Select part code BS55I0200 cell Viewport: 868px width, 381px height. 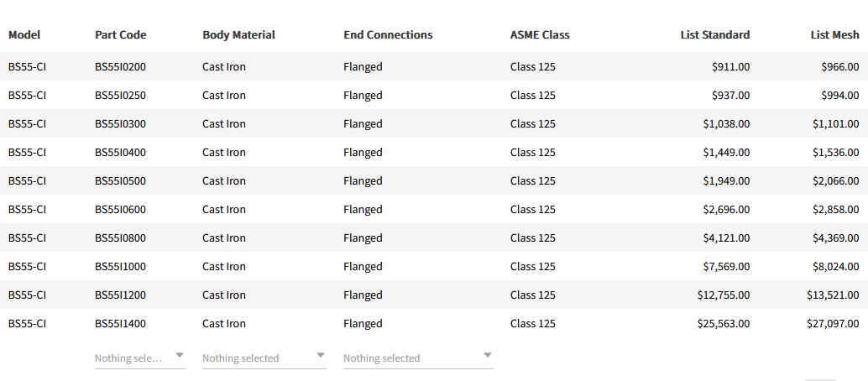click(120, 66)
